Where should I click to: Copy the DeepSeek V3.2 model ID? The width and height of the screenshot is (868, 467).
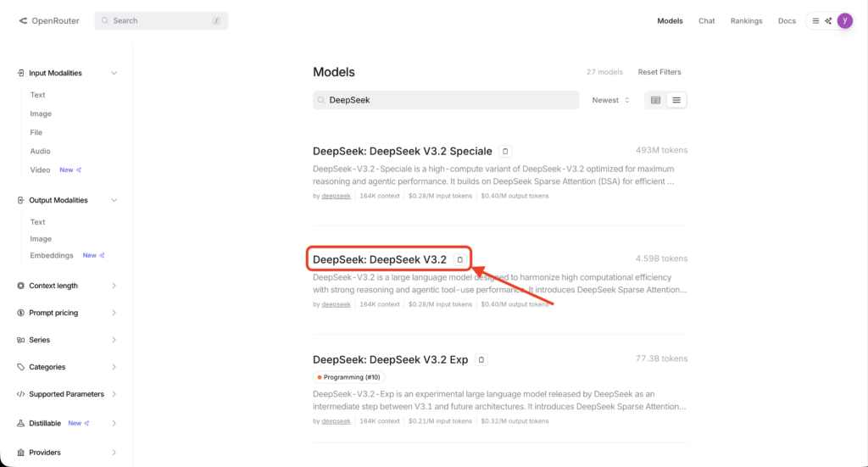pyautogui.click(x=459, y=259)
